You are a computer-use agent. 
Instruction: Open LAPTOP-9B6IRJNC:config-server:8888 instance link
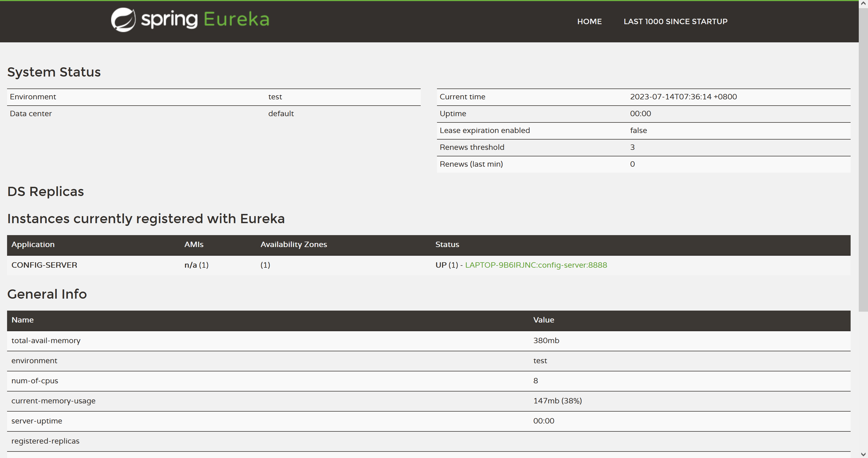[x=536, y=265]
